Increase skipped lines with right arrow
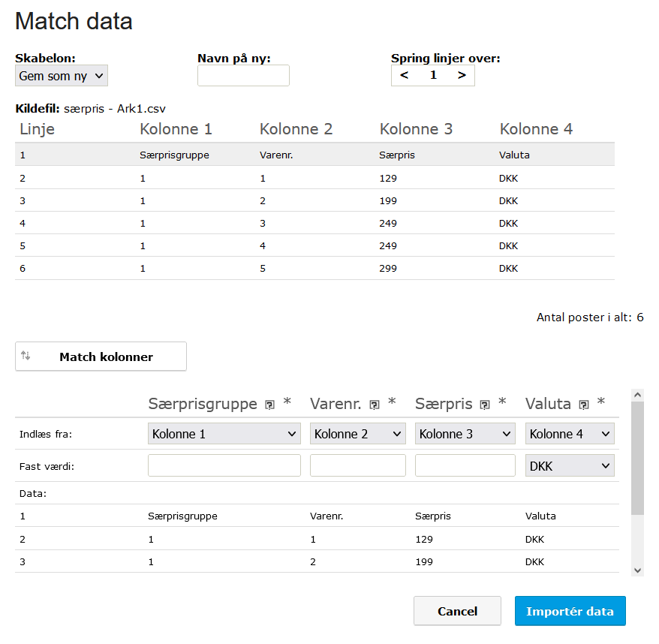659x644 pixels. point(462,75)
